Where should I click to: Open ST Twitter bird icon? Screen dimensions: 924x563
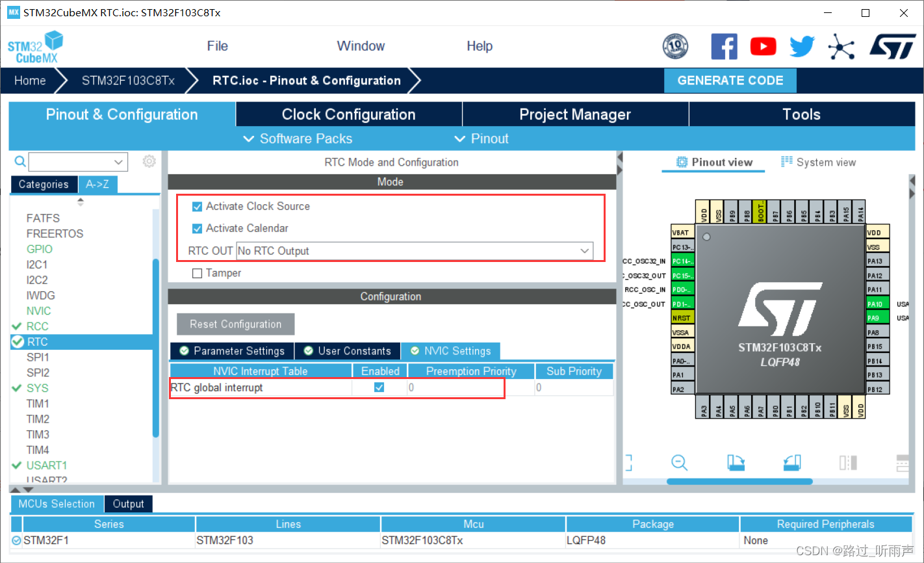coord(802,47)
